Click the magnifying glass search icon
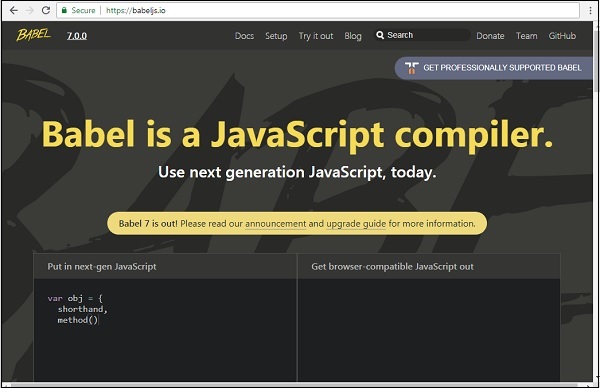The image size is (600, 388). [x=380, y=35]
